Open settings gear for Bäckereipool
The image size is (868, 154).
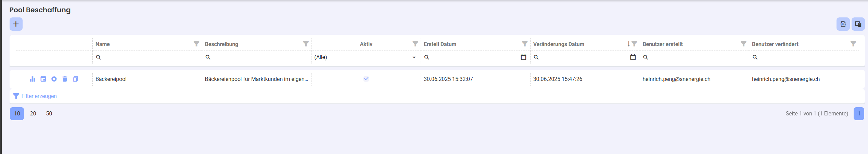point(54,79)
